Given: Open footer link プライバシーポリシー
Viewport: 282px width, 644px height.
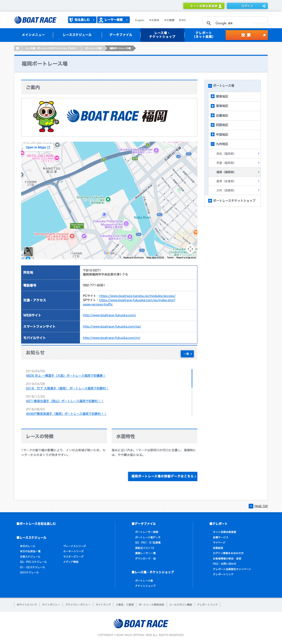Looking at the screenshot, I should (x=78, y=604).
